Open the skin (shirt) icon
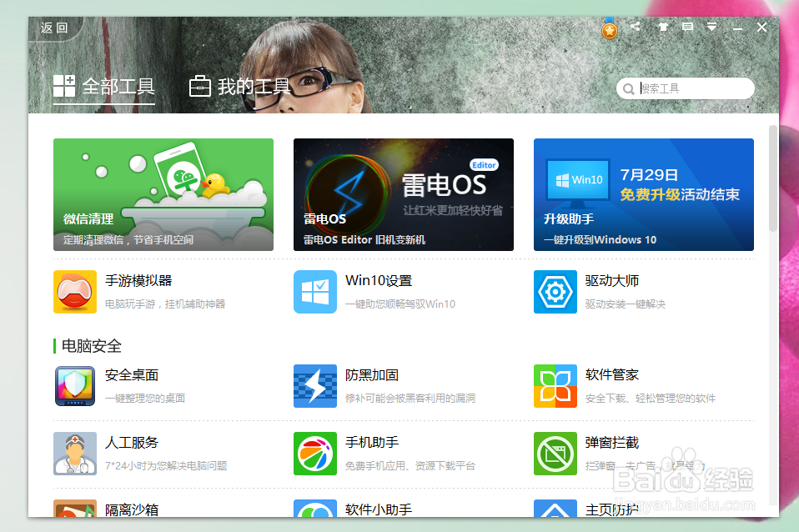The width and height of the screenshot is (799, 532). (663, 27)
